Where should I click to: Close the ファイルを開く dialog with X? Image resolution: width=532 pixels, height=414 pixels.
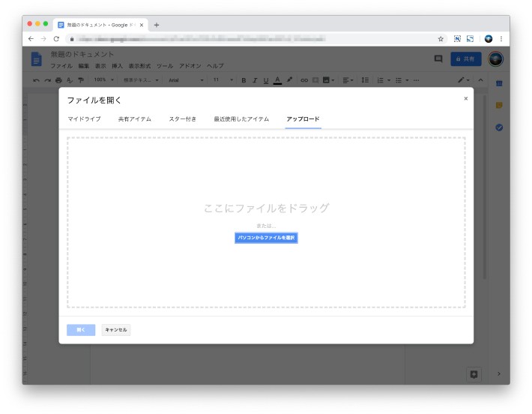point(466,98)
